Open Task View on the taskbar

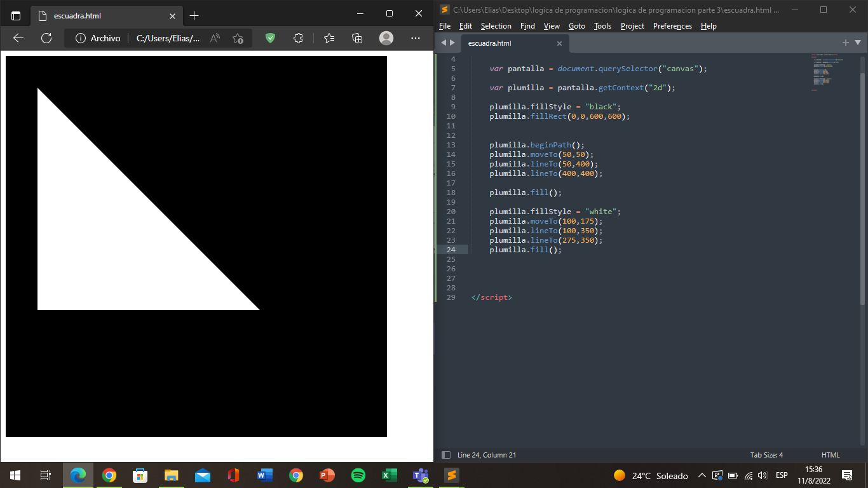tap(46, 475)
